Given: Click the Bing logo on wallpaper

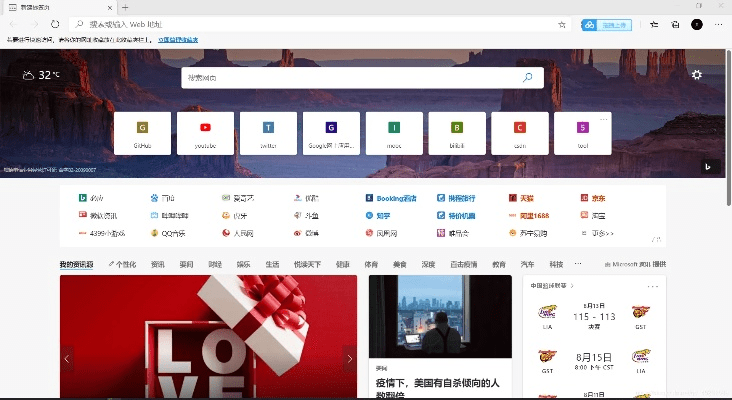Looking at the screenshot, I should [709, 167].
